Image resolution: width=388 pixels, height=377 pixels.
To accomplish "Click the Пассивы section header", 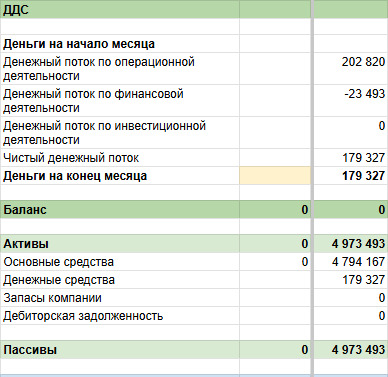I will pyautogui.click(x=120, y=350).
